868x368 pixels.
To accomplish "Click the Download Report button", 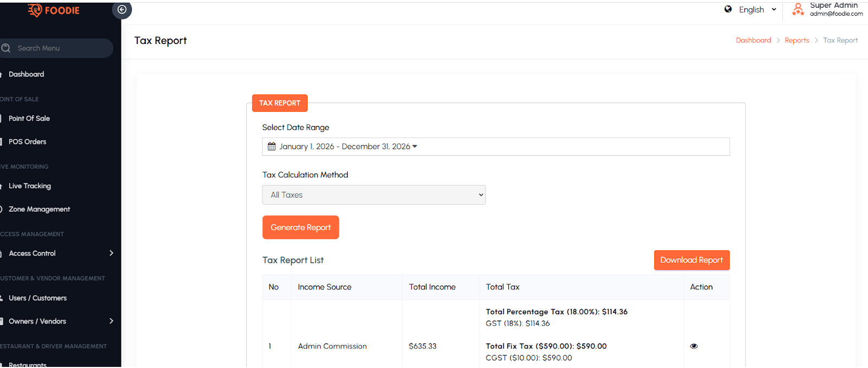I will [x=692, y=260].
